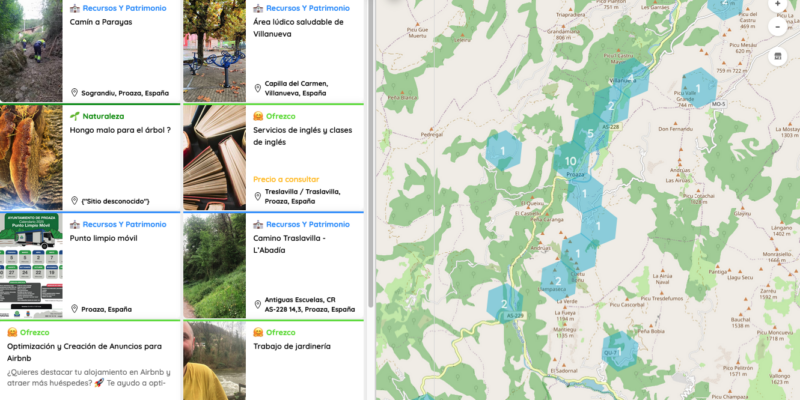This screenshot has height=400, width=800.
Task: Click the Ofrezco label on the Trabajo de jardinería card
Action: pyautogui.click(x=281, y=333)
